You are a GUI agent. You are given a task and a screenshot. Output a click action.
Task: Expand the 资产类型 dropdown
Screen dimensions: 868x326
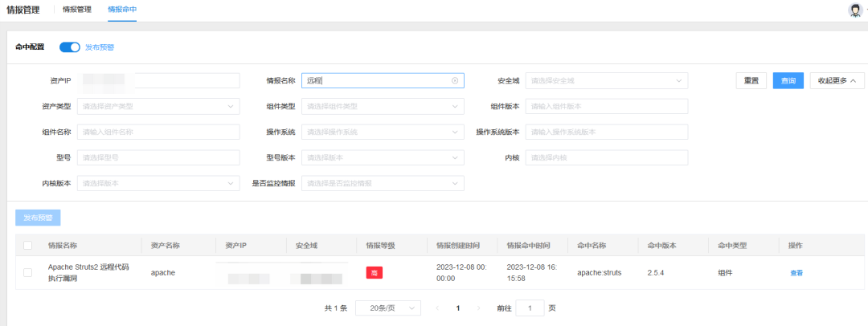pyautogui.click(x=158, y=106)
